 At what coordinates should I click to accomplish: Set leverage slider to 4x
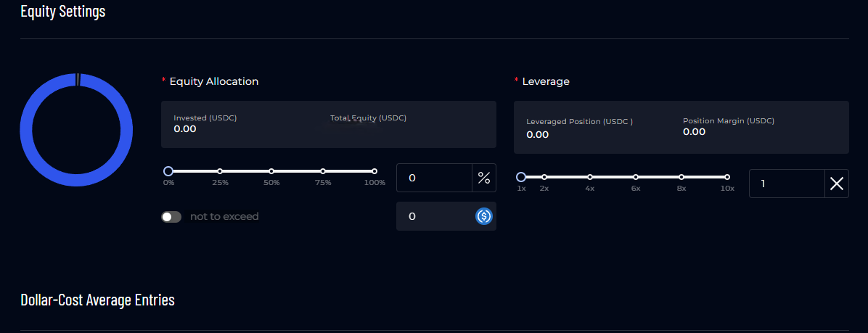pos(590,177)
